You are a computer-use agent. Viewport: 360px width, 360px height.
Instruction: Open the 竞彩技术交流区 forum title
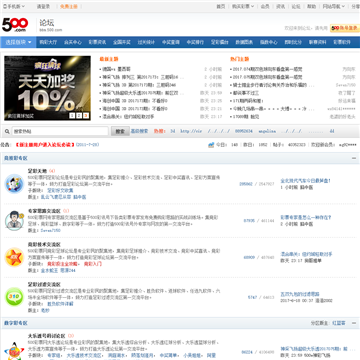(x=44, y=244)
